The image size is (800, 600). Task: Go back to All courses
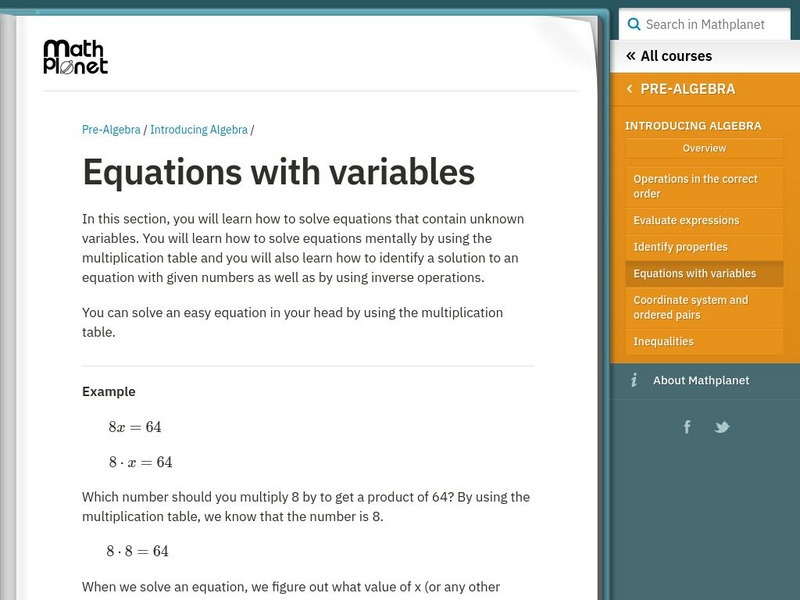(676, 57)
